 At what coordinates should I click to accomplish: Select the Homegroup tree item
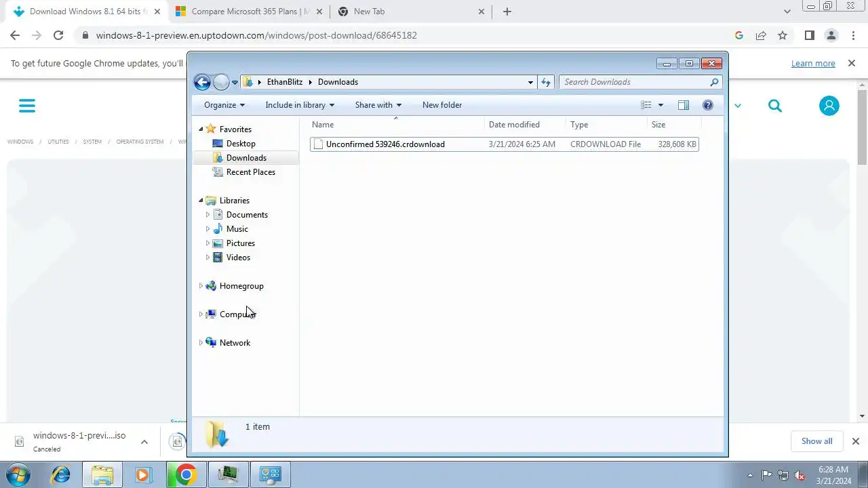coord(241,286)
